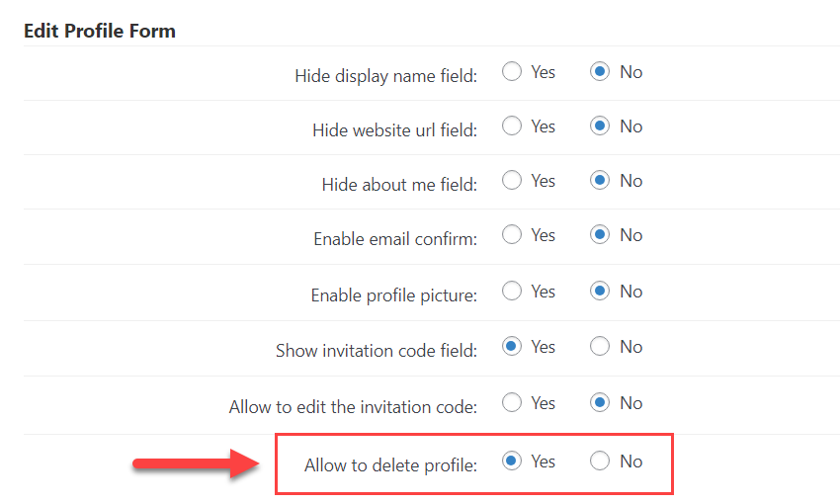Image resolution: width=840 pixels, height=504 pixels.
Task: Allow editing the invitation code with Yes
Action: tap(512, 402)
